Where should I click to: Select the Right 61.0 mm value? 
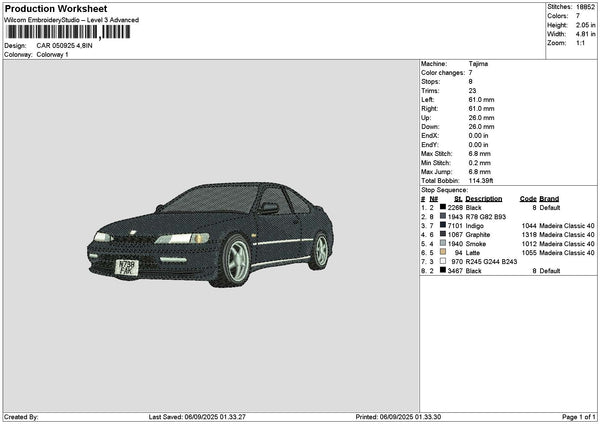pyautogui.click(x=481, y=109)
